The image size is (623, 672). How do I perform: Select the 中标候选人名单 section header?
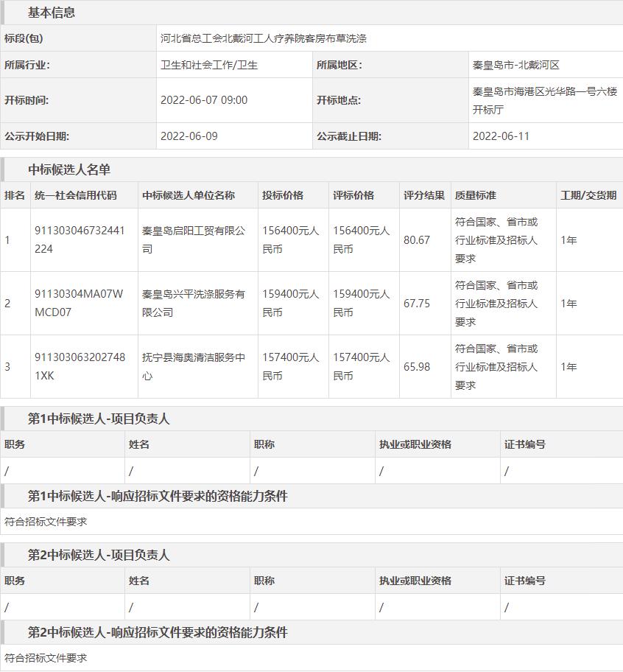pos(69,169)
